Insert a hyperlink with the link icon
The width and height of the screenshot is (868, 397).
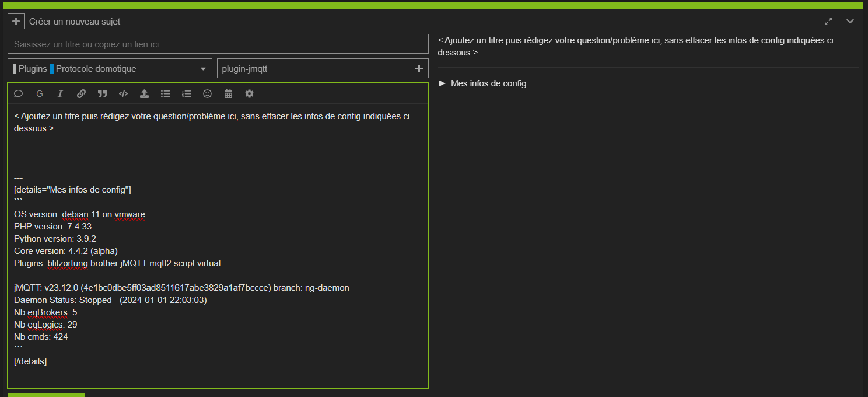click(x=81, y=94)
